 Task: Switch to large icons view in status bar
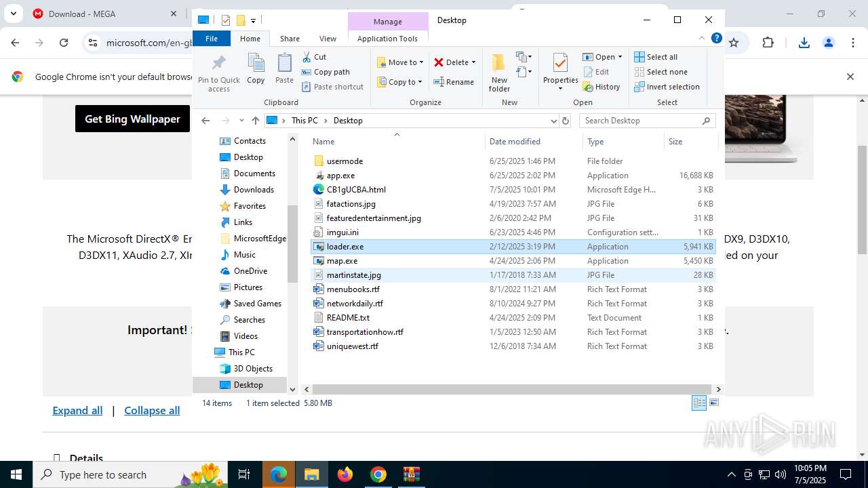(x=713, y=403)
